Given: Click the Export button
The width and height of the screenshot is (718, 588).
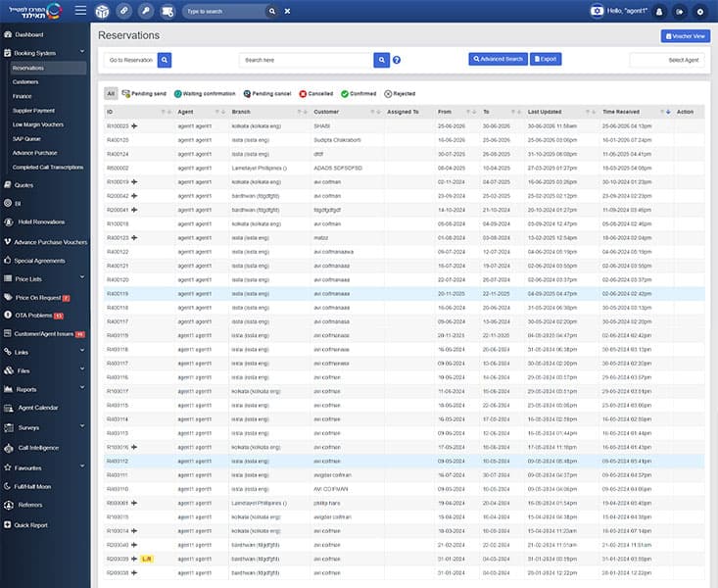Looking at the screenshot, I should click(x=546, y=59).
